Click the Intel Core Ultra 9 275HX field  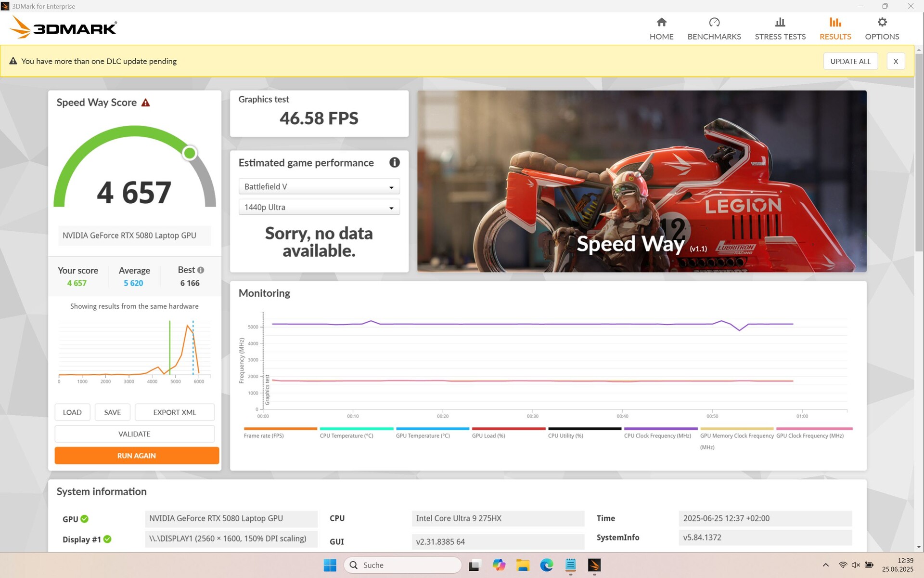(x=498, y=518)
